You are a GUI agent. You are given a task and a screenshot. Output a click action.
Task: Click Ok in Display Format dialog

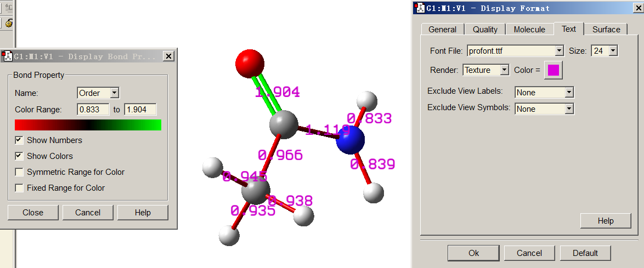coord(473,253)
